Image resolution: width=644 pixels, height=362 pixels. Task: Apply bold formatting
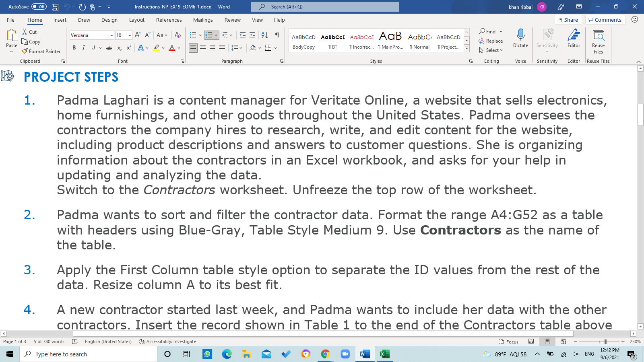point(74,47)
